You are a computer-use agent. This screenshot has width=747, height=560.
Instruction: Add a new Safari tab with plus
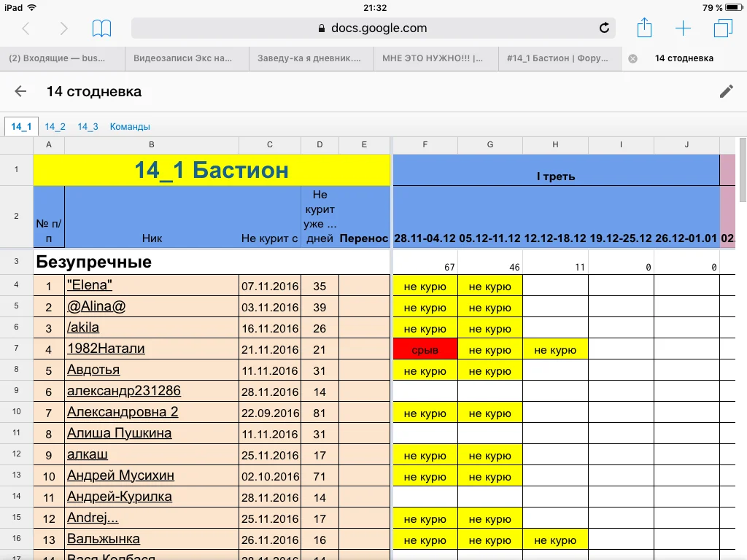tap(683, 28)
